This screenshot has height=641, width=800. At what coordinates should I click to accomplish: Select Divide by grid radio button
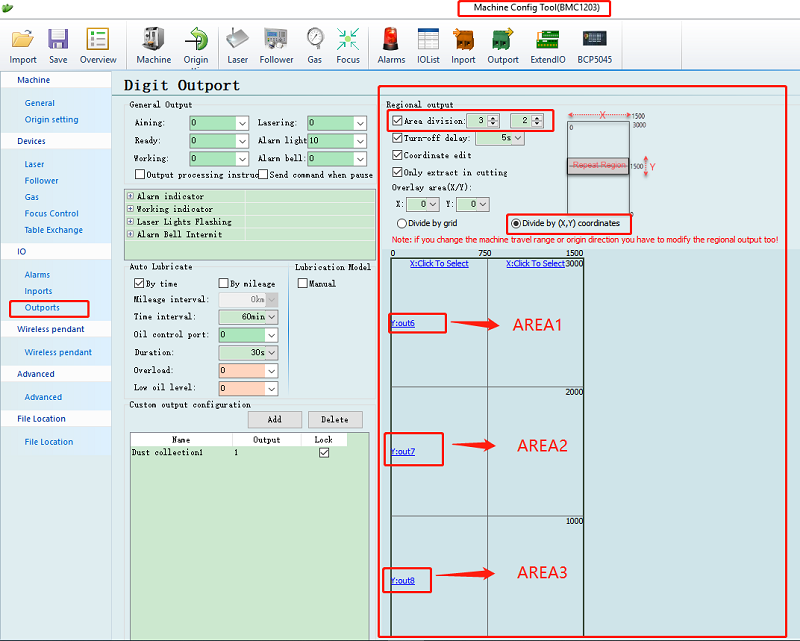tap(403, 223)
